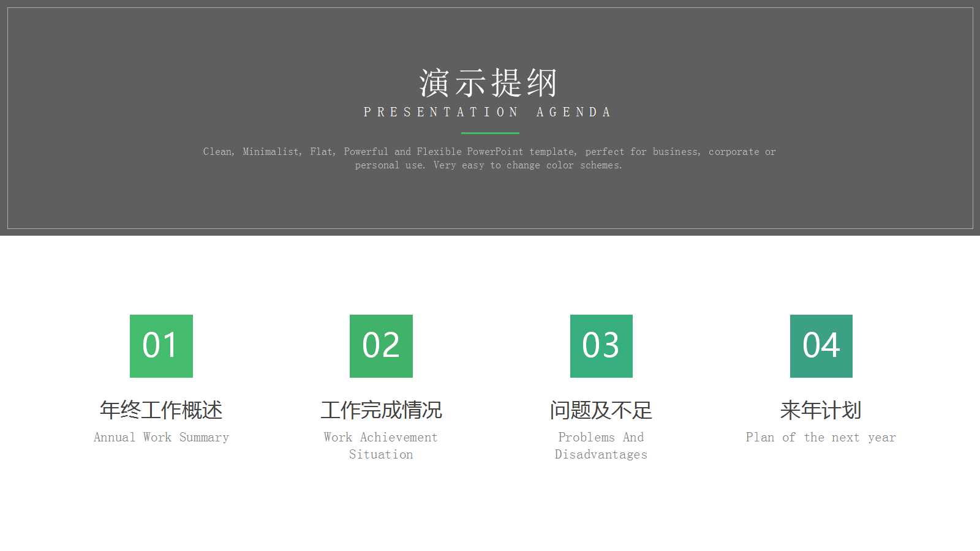Click the "Problems And Disadvantages" caption
Viewport: 980px width, 551px height.
pos(601,445)
